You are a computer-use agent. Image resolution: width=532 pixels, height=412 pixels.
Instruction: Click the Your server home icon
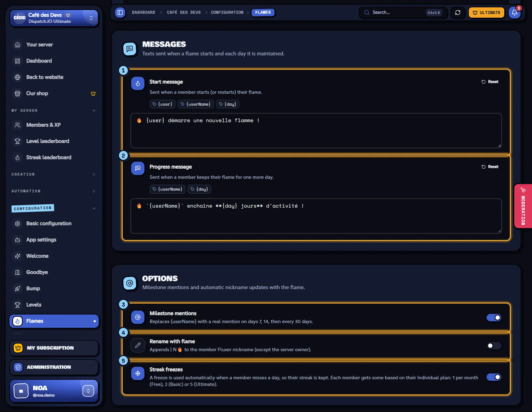click(x=18, y=45)
